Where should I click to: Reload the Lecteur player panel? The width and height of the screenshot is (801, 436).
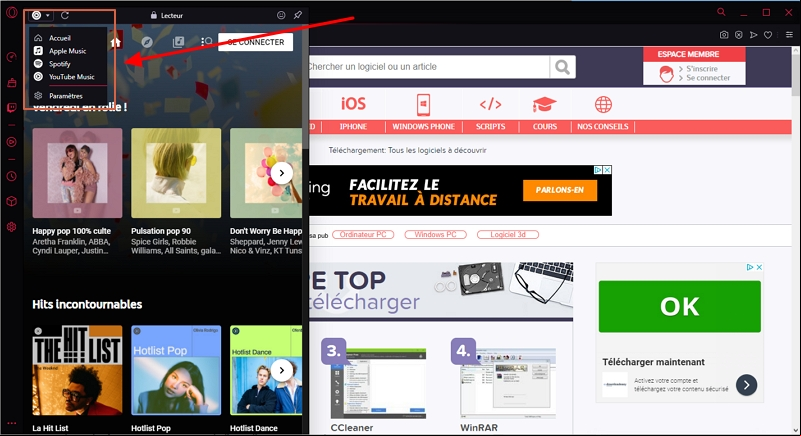pos(65,15)
